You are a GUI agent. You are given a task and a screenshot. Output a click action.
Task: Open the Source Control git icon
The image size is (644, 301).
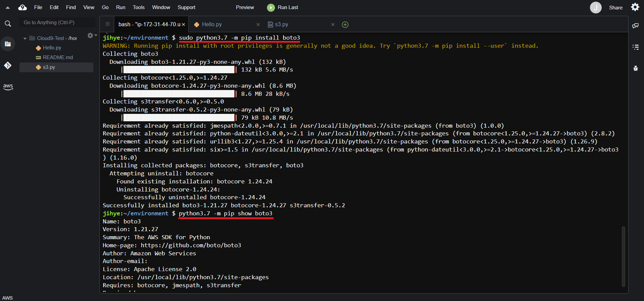8,65
